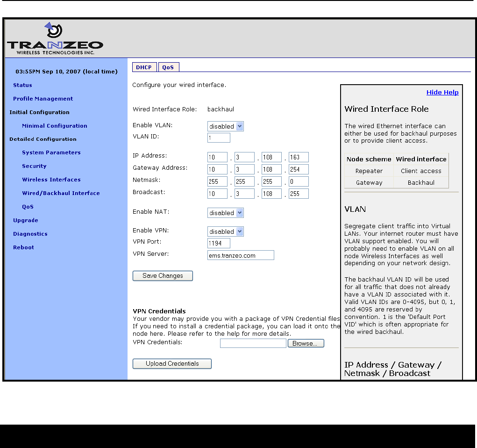Click 'Repeater' in help table
Screen dimensions: 477x448
(369, 171)
